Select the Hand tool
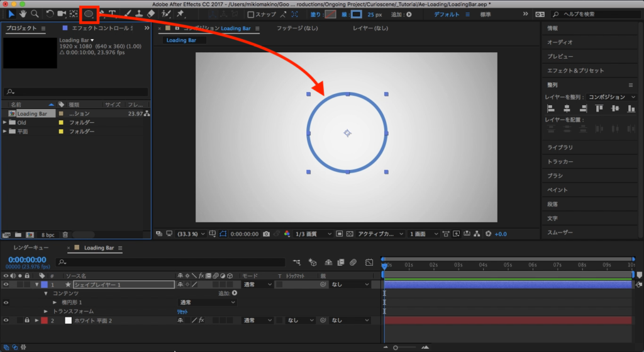 23,13
